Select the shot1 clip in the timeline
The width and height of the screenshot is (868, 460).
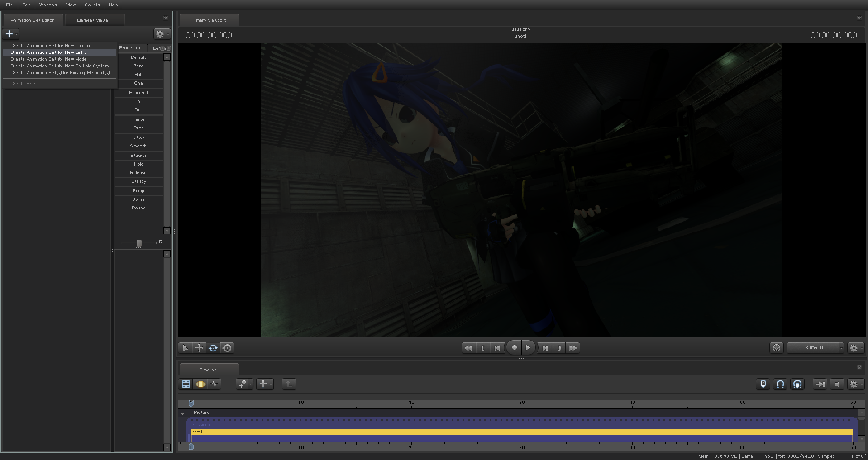click(x=522, y=432)
